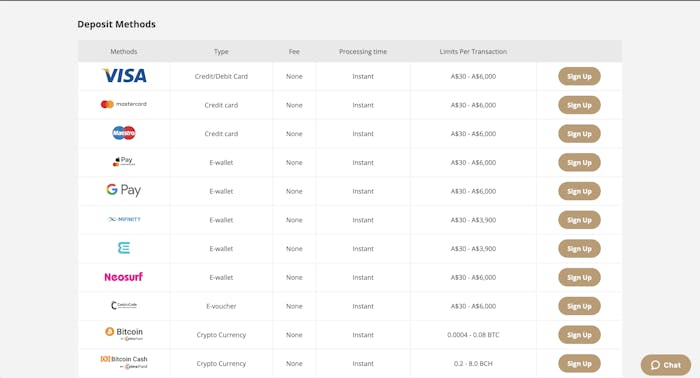Sign Up in the Maestro row
Screen dimensions: 700x378
[579, 134]
